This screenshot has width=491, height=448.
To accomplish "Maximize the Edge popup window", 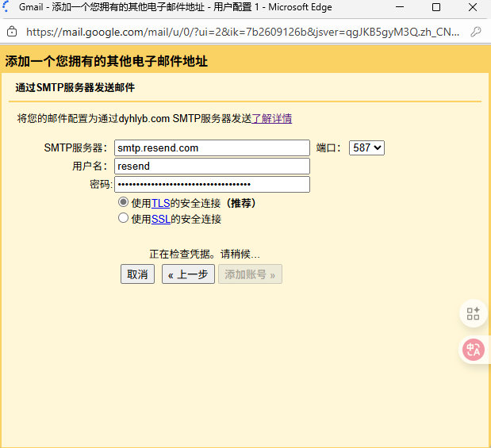I will pyautogui.click(x=436, y=7).
